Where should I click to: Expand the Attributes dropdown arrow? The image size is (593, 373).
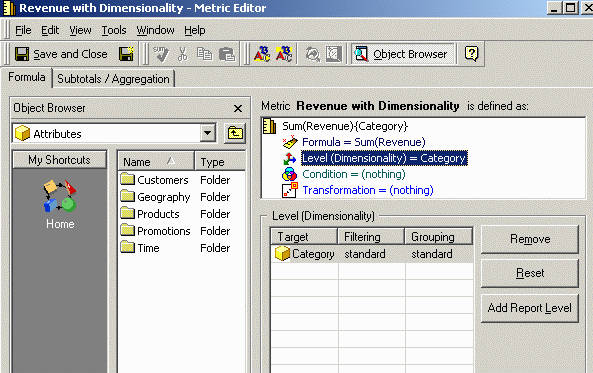point(207,133)
